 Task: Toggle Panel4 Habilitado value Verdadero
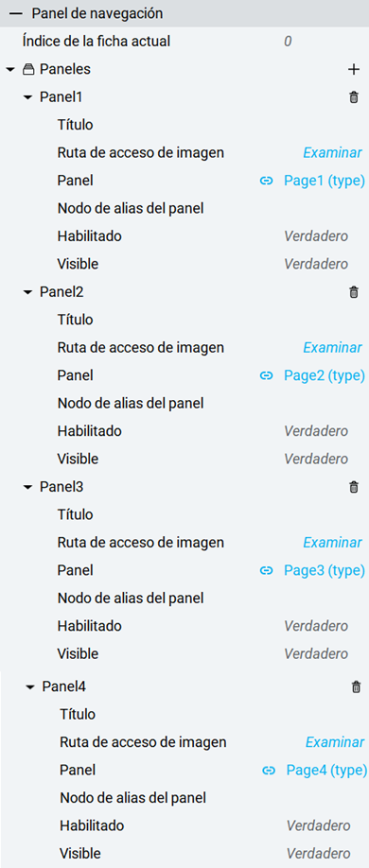click(319, 826)
